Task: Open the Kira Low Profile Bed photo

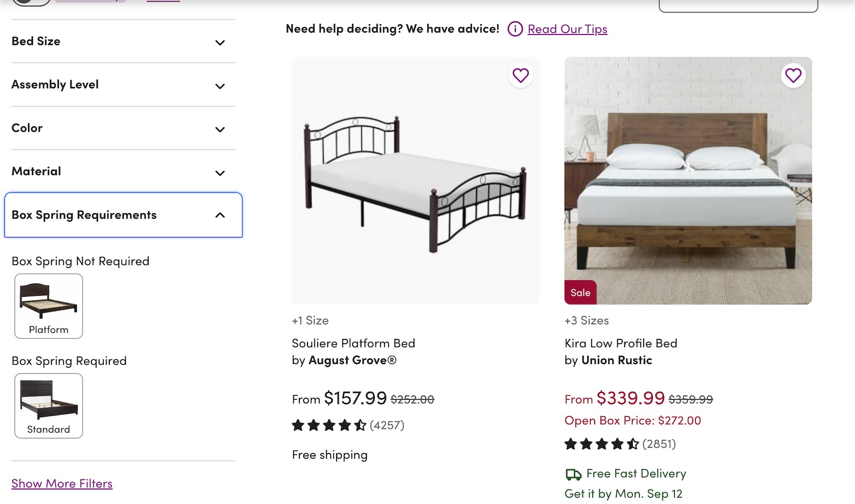Action: tap(688, 181)
